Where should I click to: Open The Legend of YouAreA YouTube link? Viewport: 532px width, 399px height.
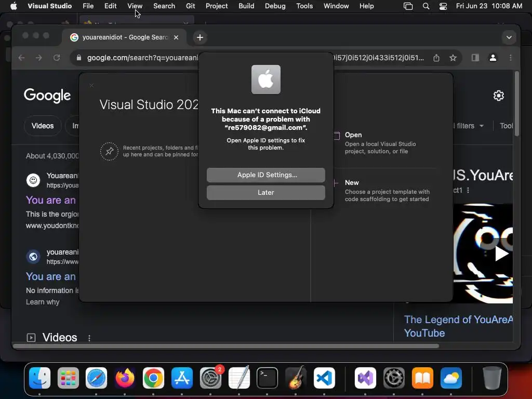[x=458, y=326]
